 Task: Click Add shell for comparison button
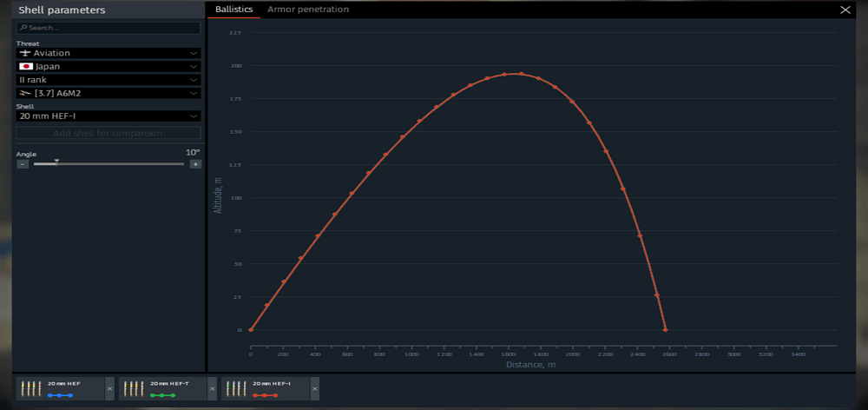tap(108, 133)
